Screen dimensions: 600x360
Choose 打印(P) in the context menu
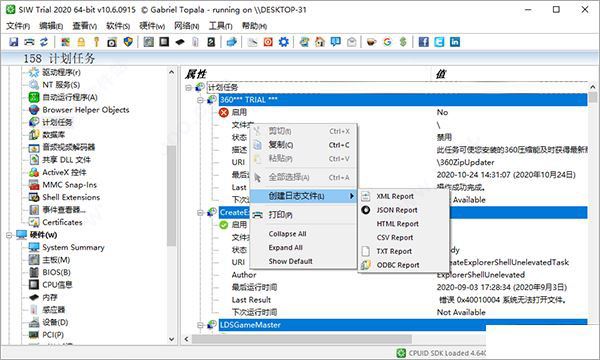click(303, 215)
